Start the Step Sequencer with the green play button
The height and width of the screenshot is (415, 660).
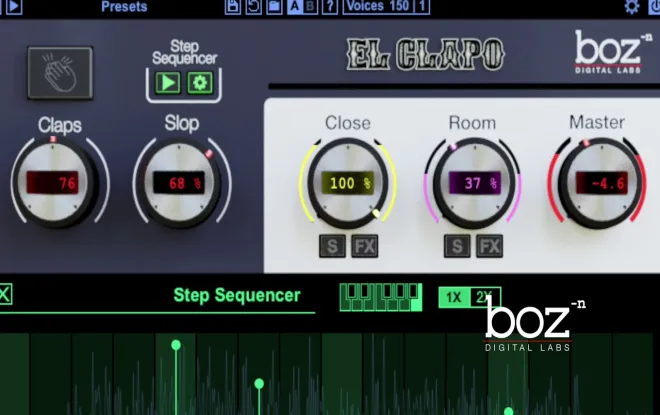[x=168, y=82]
